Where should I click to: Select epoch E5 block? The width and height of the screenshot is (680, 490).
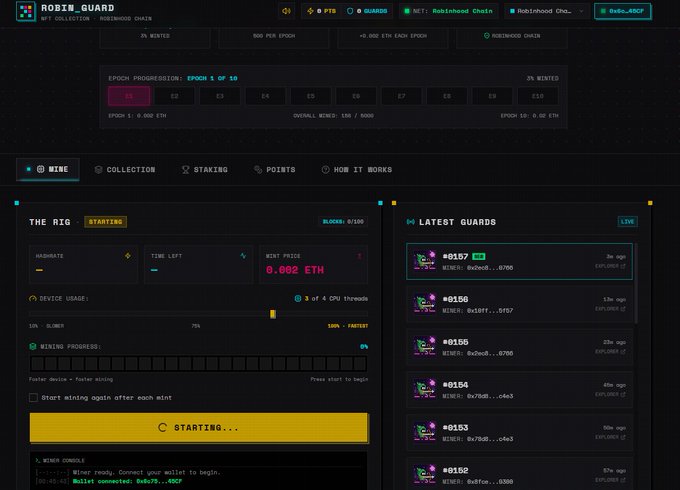[311, 96]
